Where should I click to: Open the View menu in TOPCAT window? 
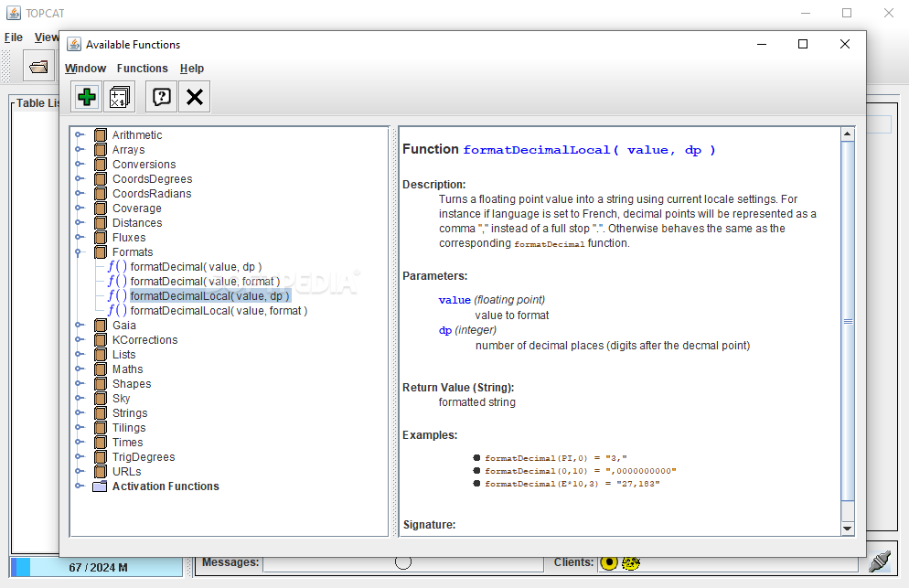pos(47,37)
